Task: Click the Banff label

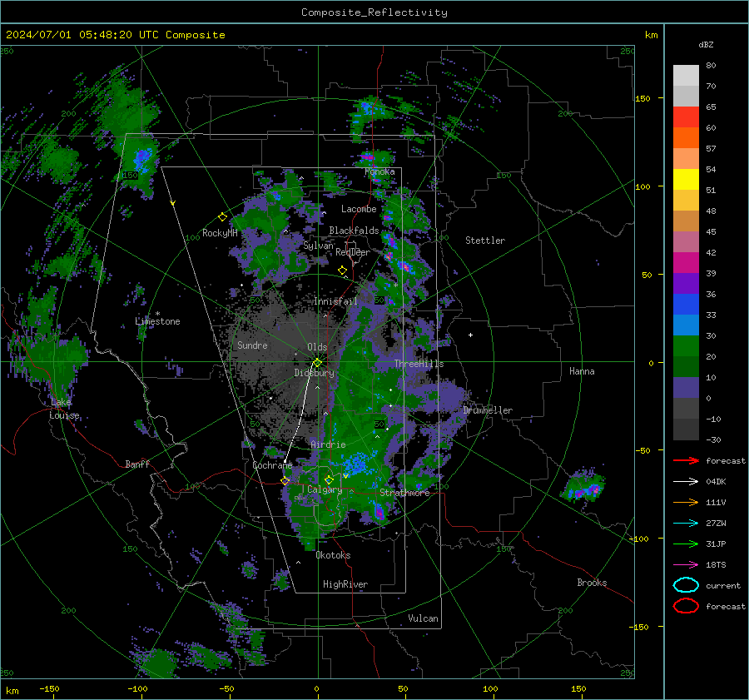Action: click(x=137, y=464)
